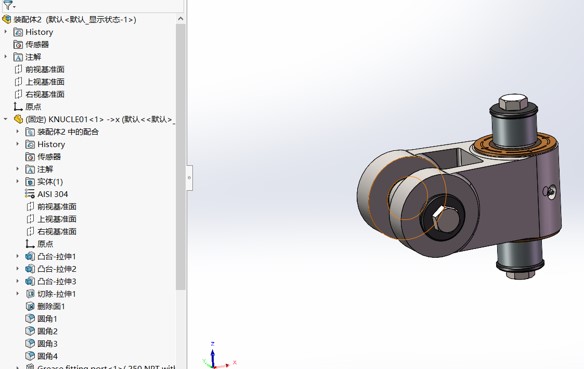Click the feature tree vertical scrollbar thumb
The height and width of the screenshot is (369, 584).
pyautogui.click(x=181, y=156)
